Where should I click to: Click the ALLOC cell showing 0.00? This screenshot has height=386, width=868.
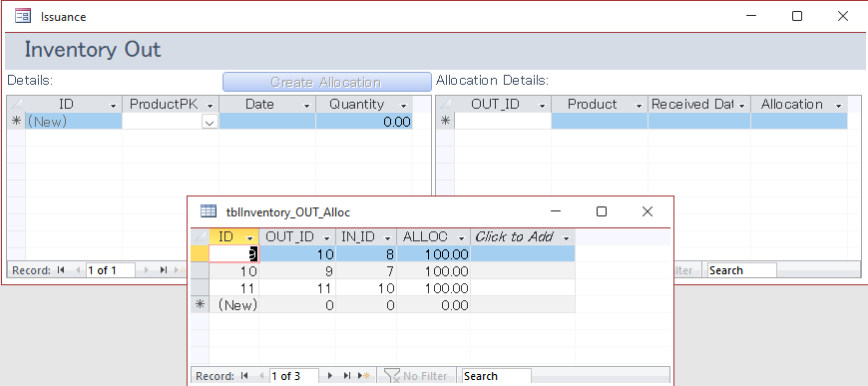point(433,304)
